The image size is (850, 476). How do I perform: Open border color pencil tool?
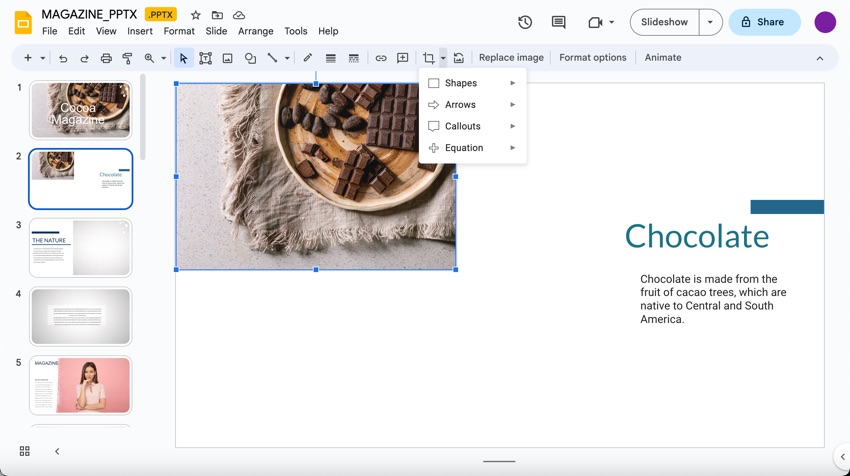coord(307,58)
